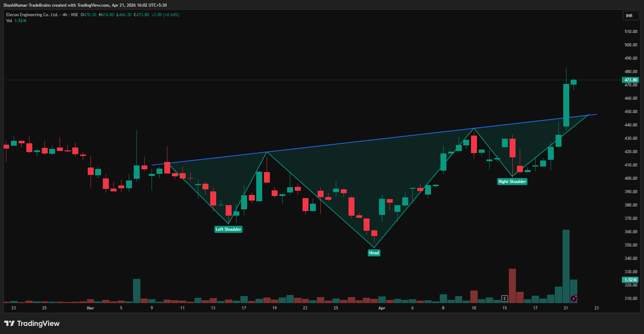Screen dimensions: 644x334
Task: Click the Elecon Engineering Co. Ltd. symbol title
Action: 32,15
